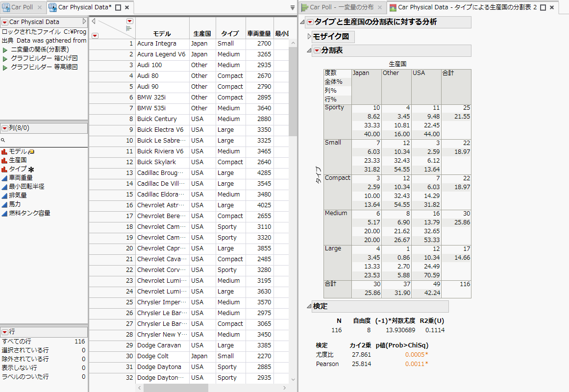Click the nominal icon beside 生産国 column

pyautogui.click(x=5, y=160)
